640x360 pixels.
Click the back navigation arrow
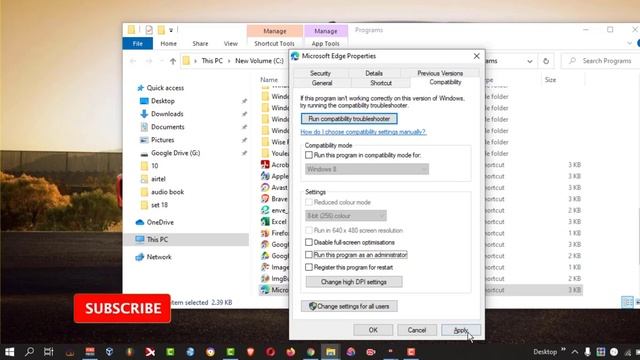tap(133, 61)
